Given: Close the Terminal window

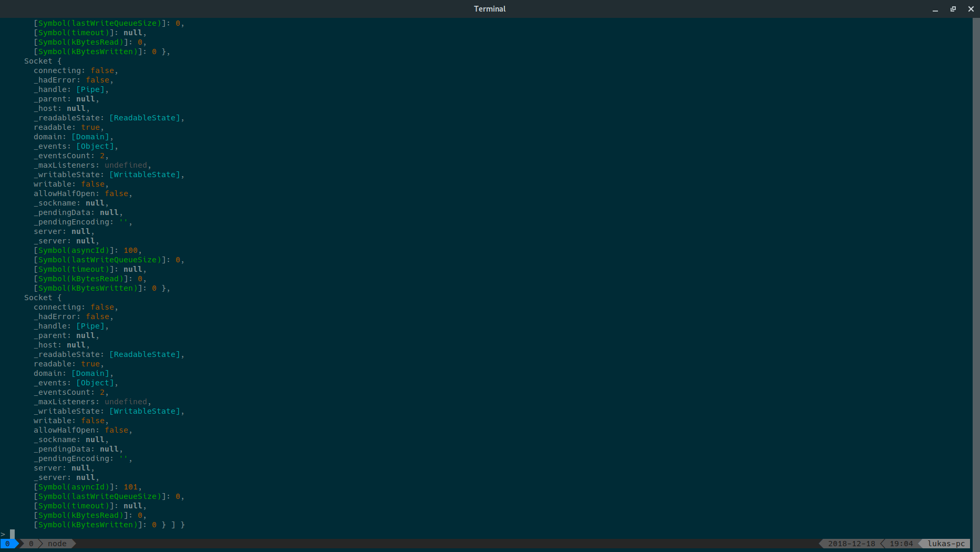Looking at the screenshot, I should coord(971,9).
